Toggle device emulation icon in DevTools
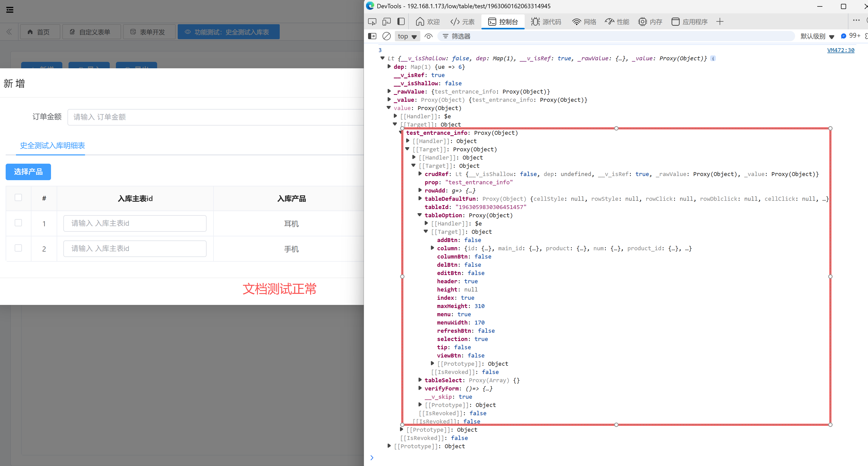The width and height of the screenshot is (868, 466). coord(387,22)
